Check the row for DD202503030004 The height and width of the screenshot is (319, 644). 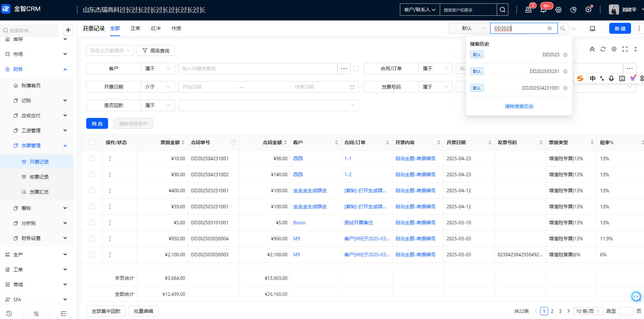(92, 239)
